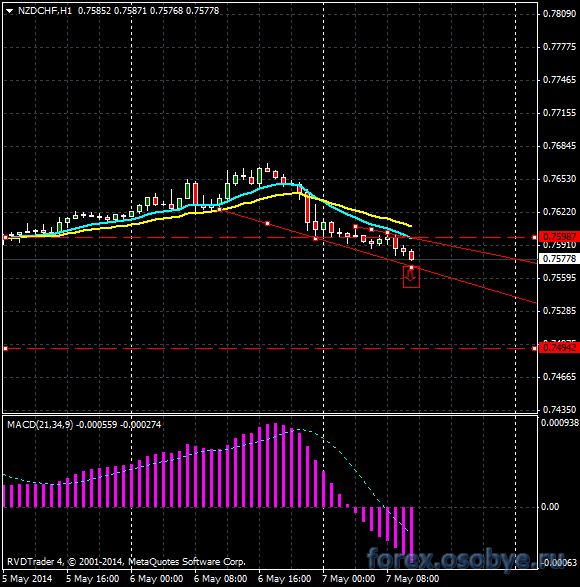Select the last red candle on the chart

pyautogui.click(x=412, y=255)
